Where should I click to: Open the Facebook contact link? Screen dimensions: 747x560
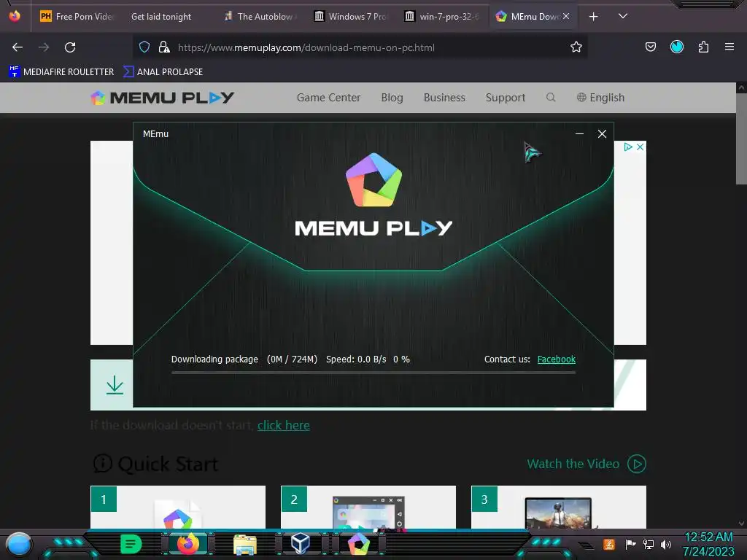pos(557,359)
